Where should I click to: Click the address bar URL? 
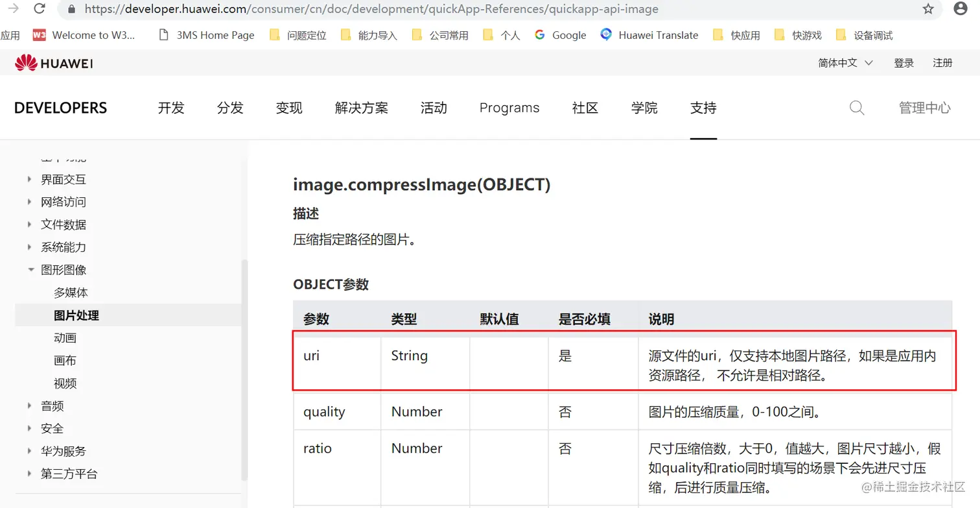371,9
